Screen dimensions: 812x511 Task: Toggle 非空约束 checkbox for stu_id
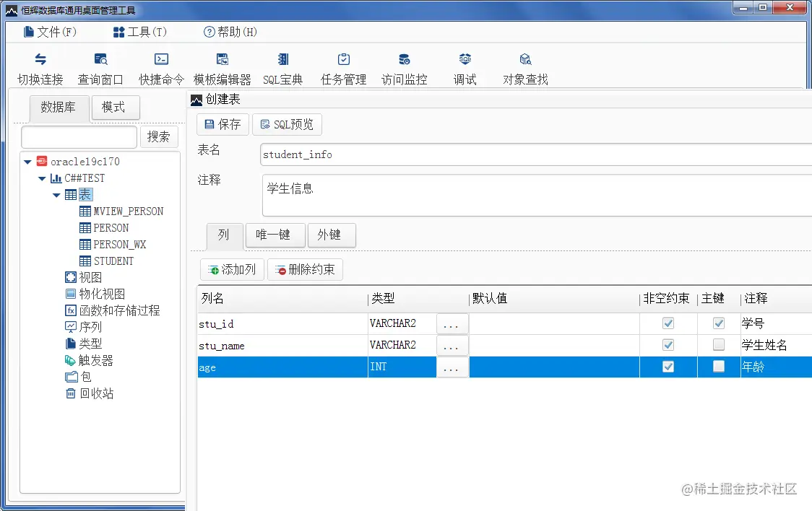coord(668,323)
